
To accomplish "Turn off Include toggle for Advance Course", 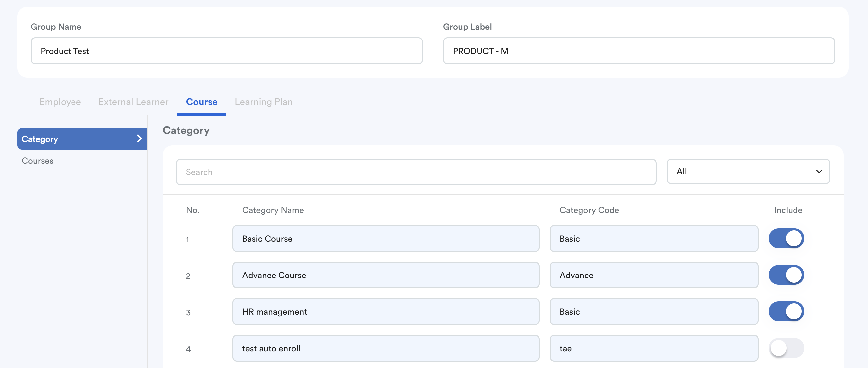I will 786,275.
